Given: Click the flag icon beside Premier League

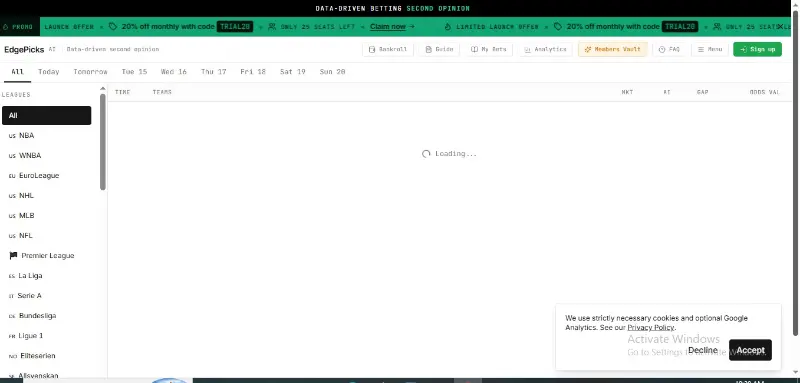Looking at the screenshot, I should pos(13,256).
